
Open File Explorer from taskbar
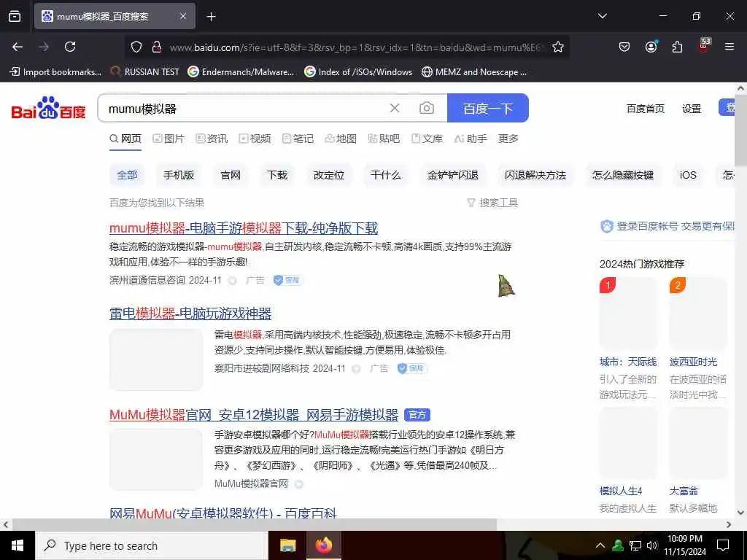pos(287,545)
